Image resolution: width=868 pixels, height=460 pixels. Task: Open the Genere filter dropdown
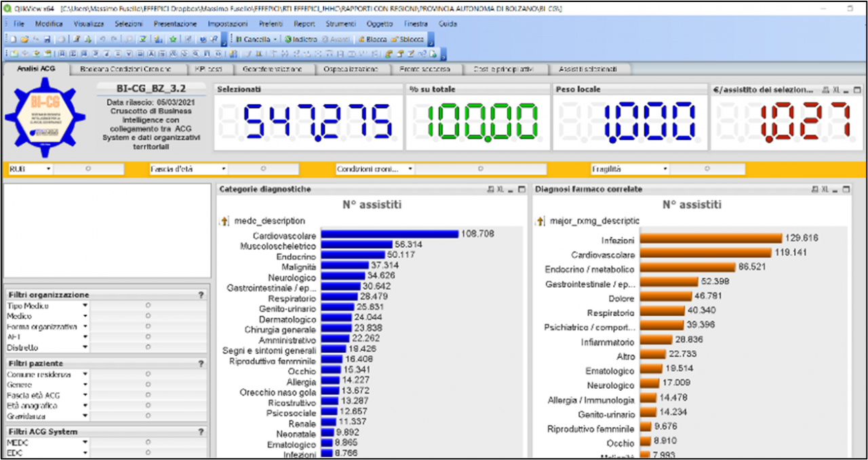click(x=85, y=384)
